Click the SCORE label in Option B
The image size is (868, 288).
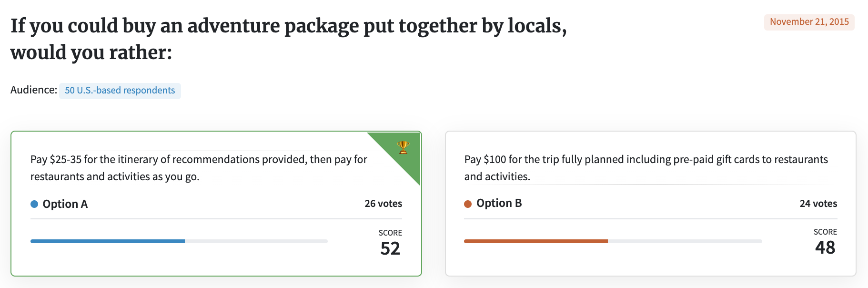(825, 232)
